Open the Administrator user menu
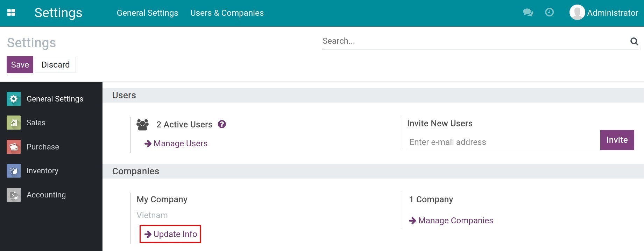 click(x=604, y=13)
